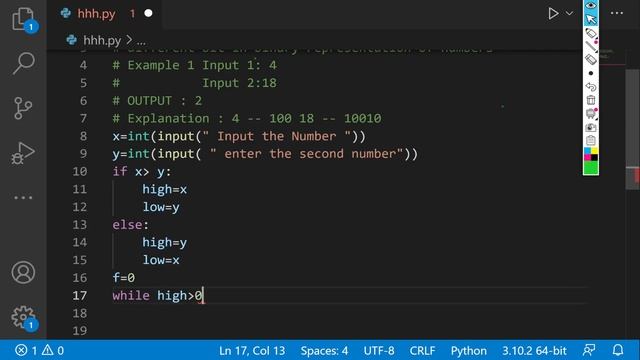Click the Ln 17, Col 13 status entry

(252, 350)
